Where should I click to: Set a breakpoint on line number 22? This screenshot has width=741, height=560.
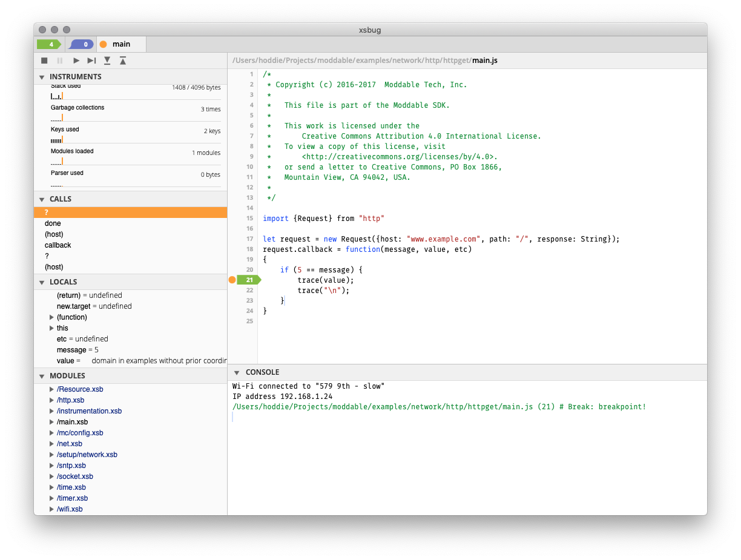tap(249, 291)
